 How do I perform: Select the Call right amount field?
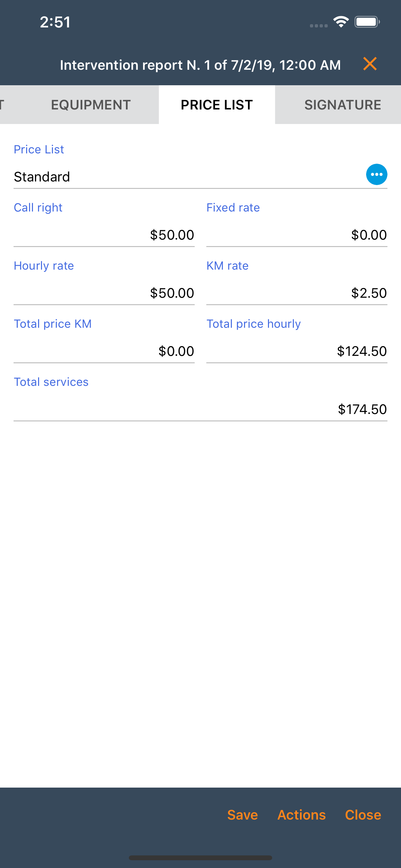(x=104, y=235)
